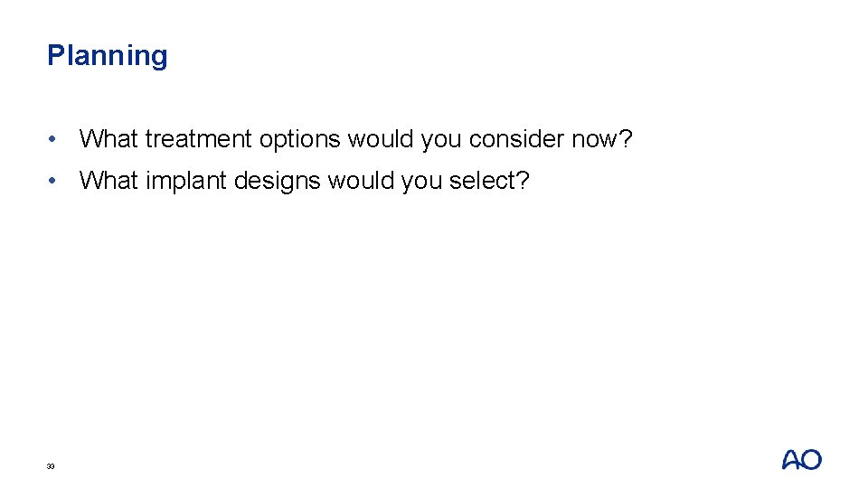Click the slide number 33
Viewport: 868px width, 488px height.
point(51,466)
